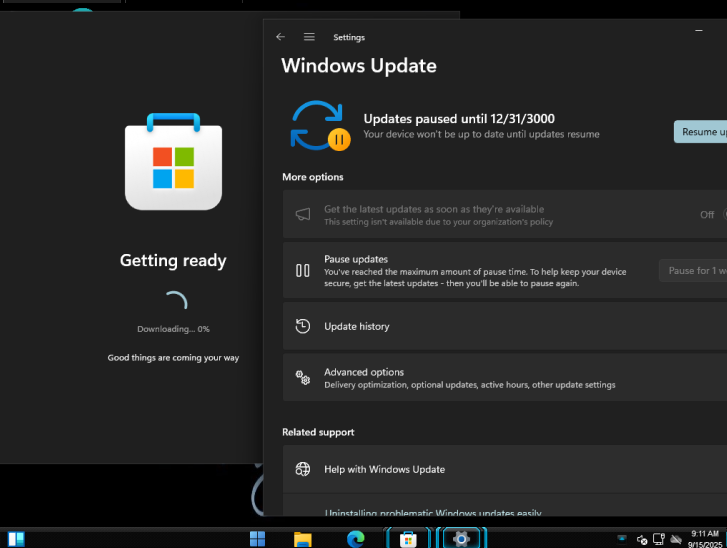Screen dimensions: 727x548
Task: Click the muted speaker tray icon
Action: point(642,540)
